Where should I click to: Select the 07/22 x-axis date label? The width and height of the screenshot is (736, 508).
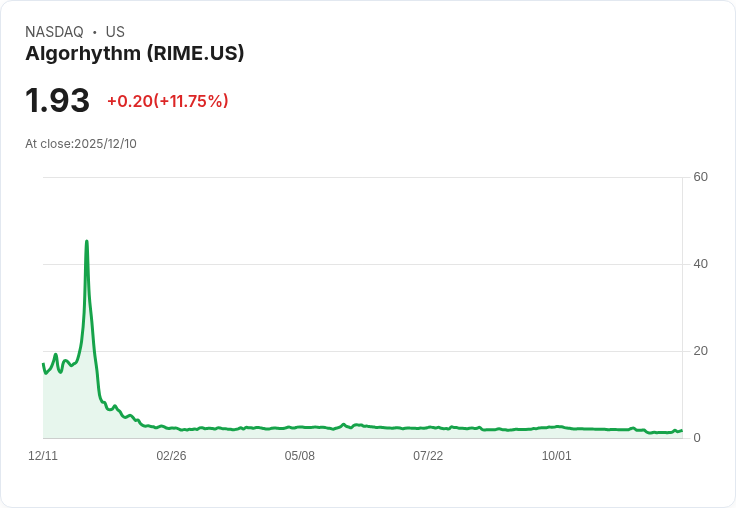point(428,456)
